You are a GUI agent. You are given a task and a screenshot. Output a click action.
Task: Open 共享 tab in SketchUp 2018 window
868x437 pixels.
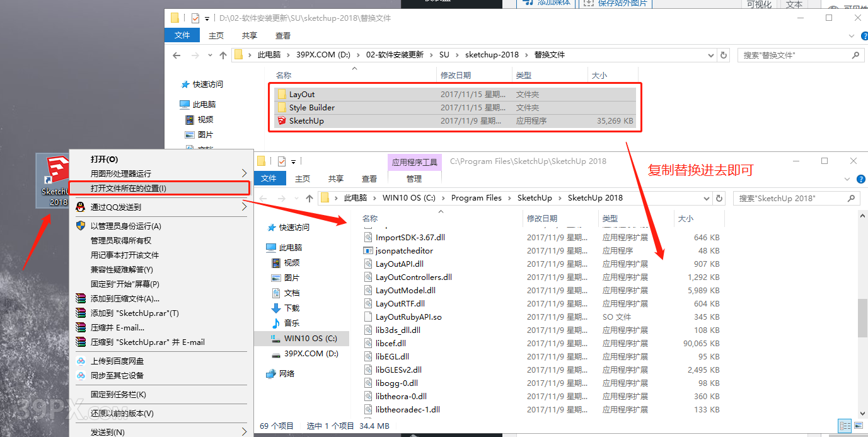(x=336, y=178)
